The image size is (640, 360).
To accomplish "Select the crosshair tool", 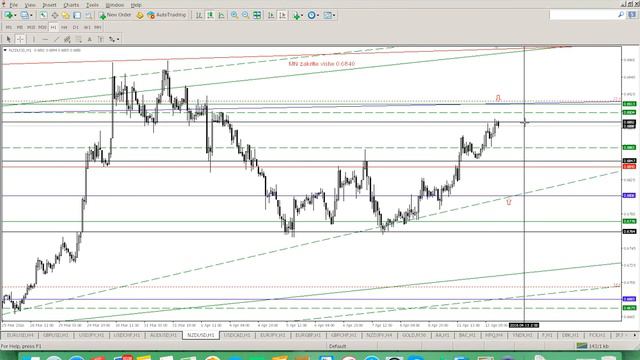I will [20, 39].
